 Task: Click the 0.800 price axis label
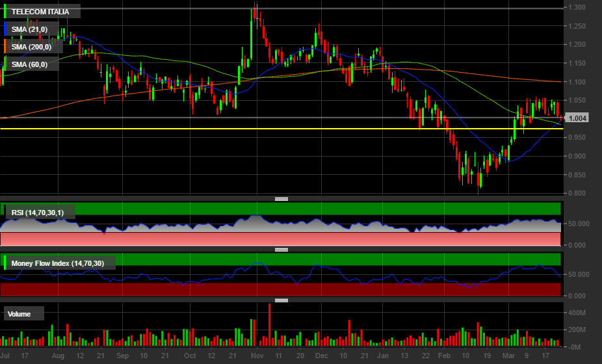pyautogui.click(x=577, y=193)
